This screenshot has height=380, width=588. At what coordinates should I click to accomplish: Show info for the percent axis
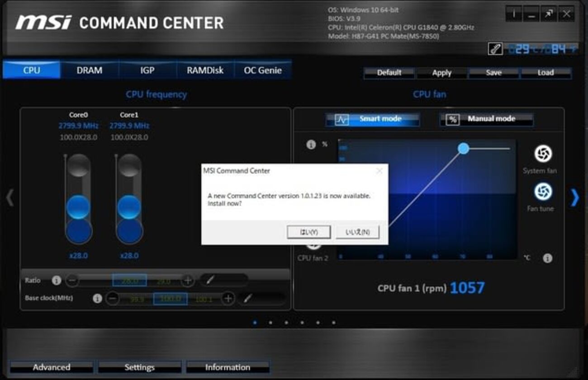coord(311,145)
